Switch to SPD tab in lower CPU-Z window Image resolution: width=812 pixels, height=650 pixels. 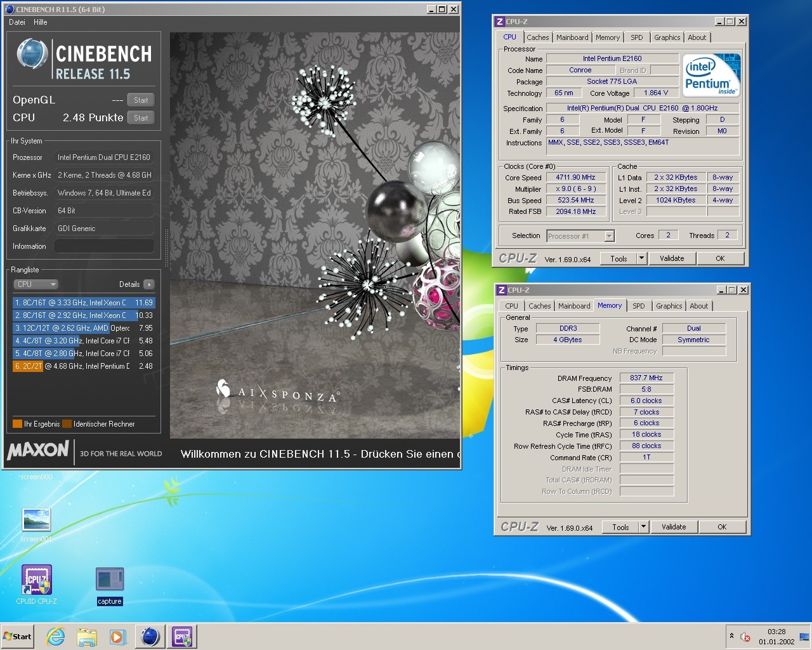tap(639, 306)
